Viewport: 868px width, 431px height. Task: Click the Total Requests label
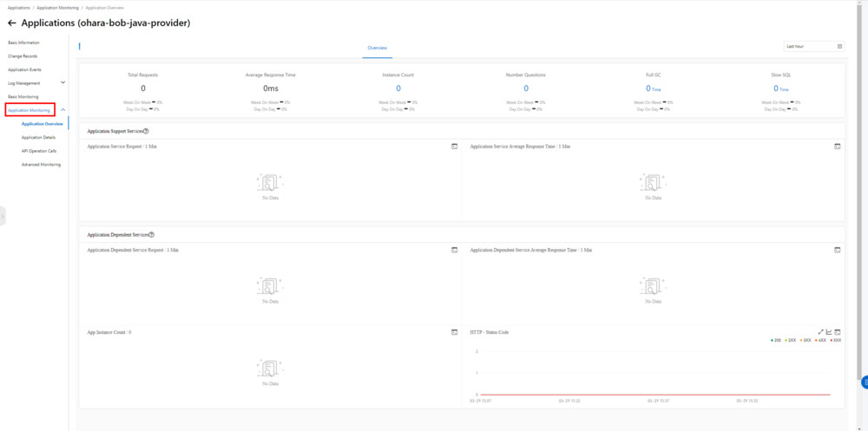pyautogui.click(x=143, y=75)
